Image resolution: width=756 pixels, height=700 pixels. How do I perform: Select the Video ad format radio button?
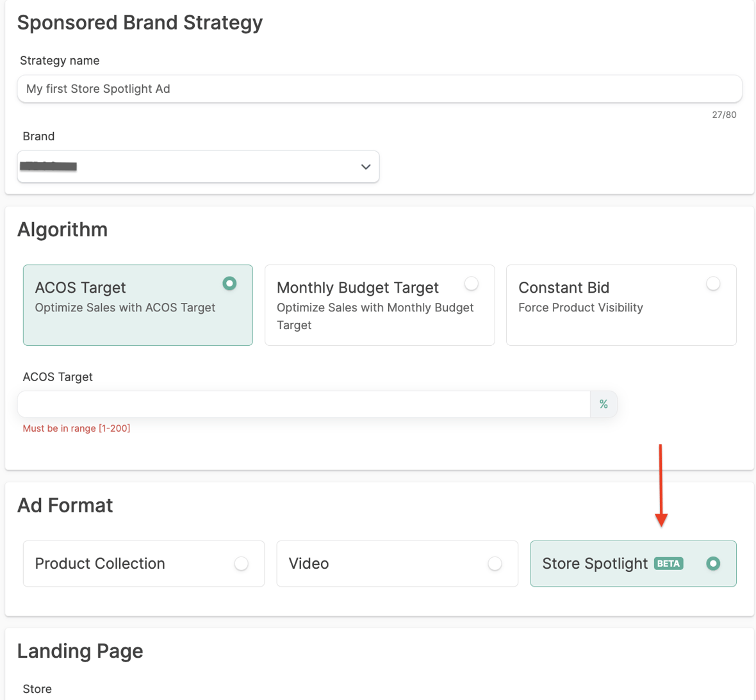(x=495, y=564)
